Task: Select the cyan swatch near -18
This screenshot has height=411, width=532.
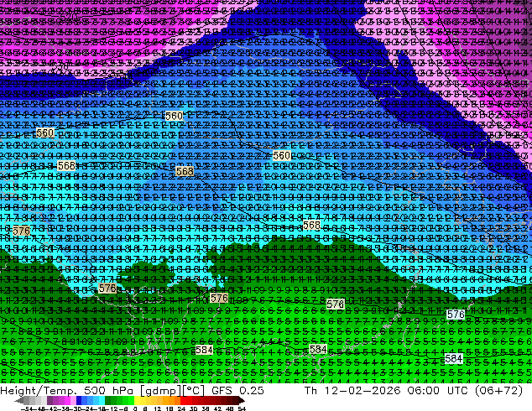Action: tap(102, 400)
